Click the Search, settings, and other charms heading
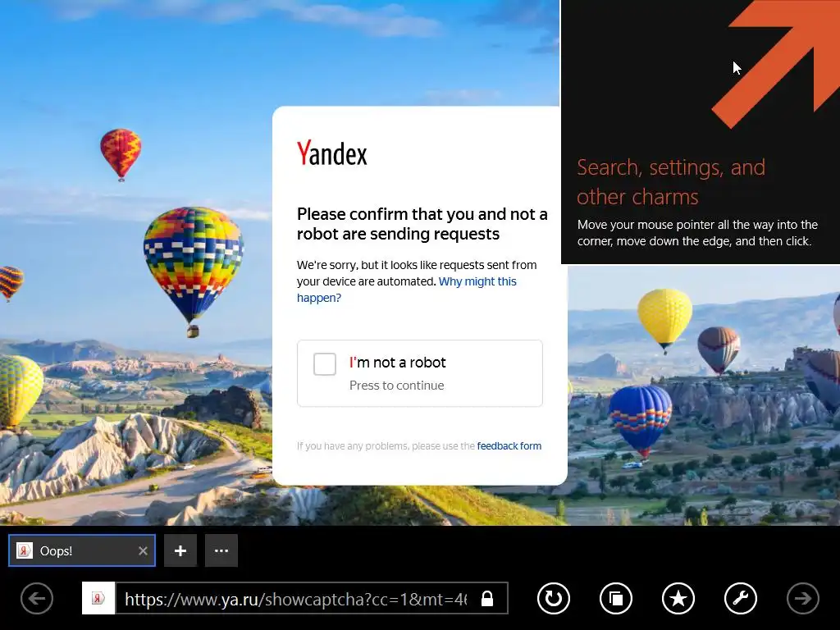The width and height of the screenshot is (840, 630). [671, 182]
